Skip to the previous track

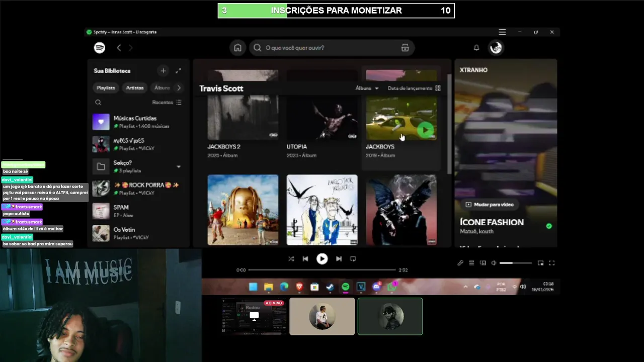tap(305, 258)
